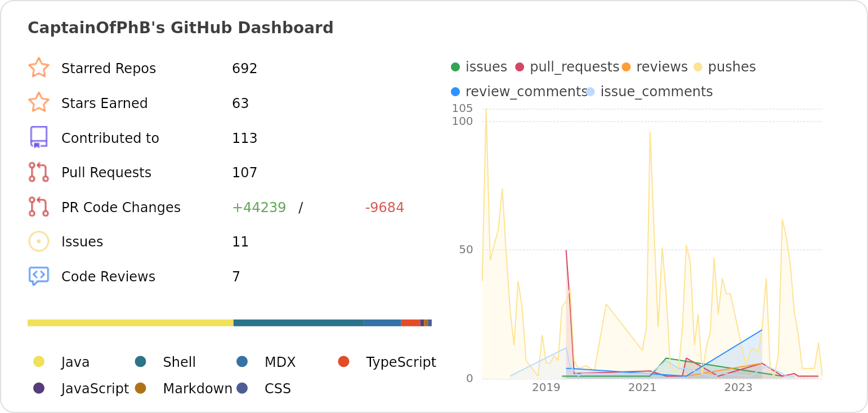The height and width of the screenshot is (413, 868).
Task: Click the 'issues' legend label
Action: pyautogui.click(x=486, y=67)
